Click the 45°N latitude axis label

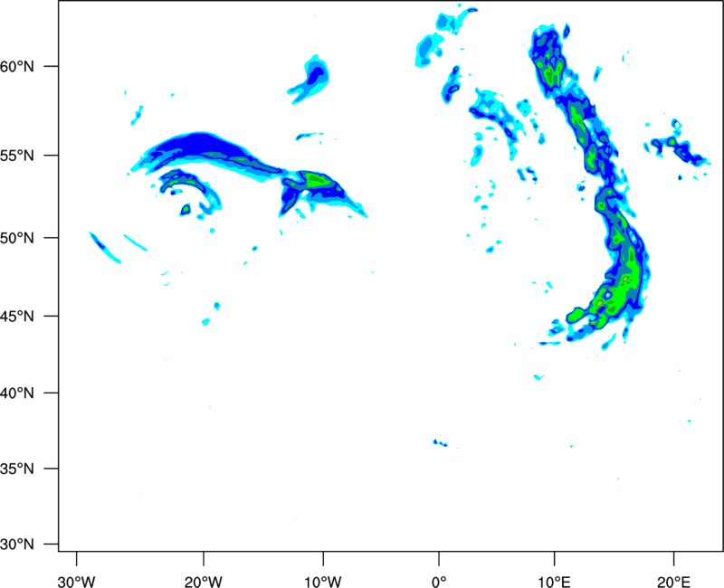[x=17, y=317]
